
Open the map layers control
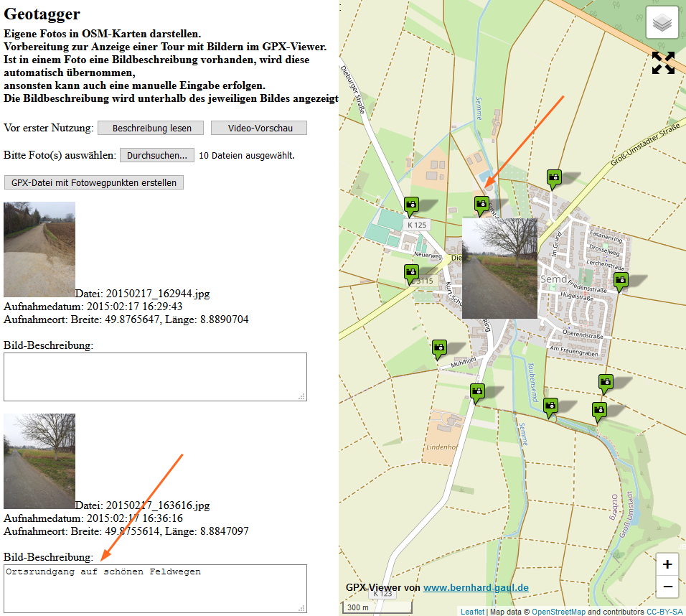pyautogui.click(x=662, y=23)
